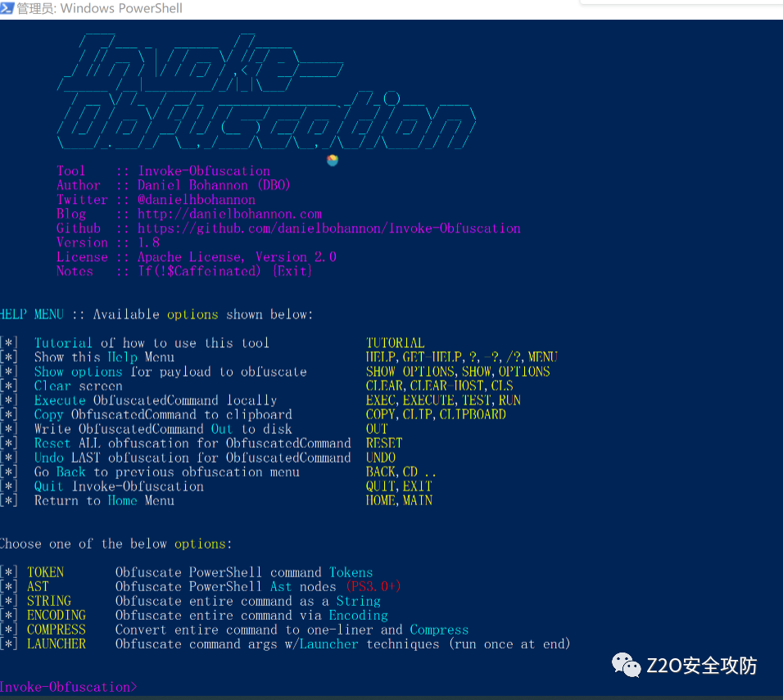Click the Invoke-Obfuscation> command prompt
783x700 pixels.
(x=69, y=687)
